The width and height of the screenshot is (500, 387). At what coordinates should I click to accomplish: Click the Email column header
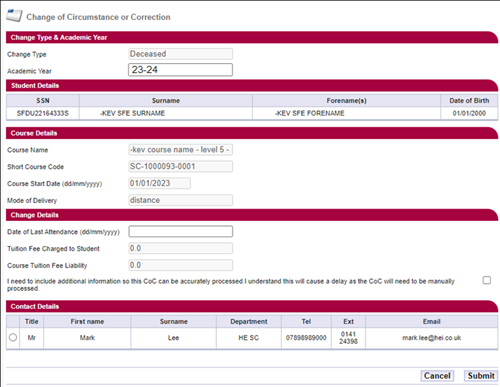point(432,322)
